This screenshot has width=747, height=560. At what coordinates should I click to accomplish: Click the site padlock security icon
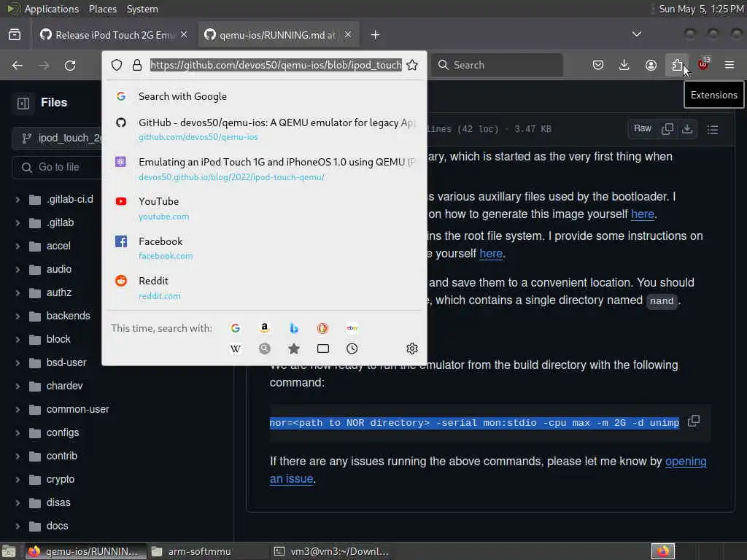tap(137, 65)
